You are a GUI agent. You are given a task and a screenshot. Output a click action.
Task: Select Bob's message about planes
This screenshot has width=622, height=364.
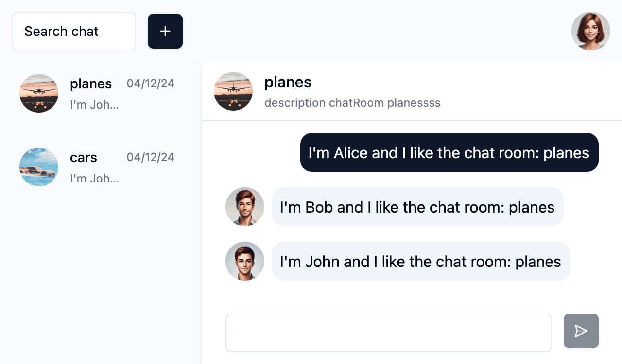point(418,207)
